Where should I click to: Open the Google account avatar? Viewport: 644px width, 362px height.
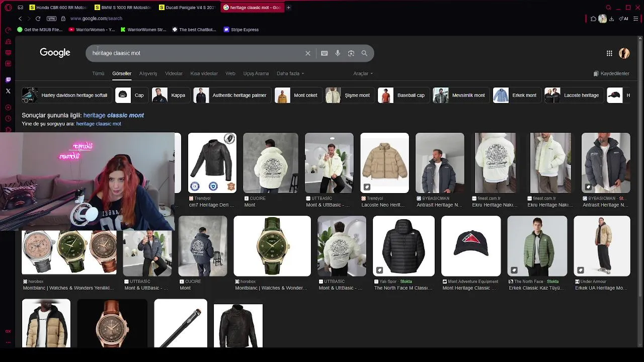pyautogui.click(x=624, y=53)
